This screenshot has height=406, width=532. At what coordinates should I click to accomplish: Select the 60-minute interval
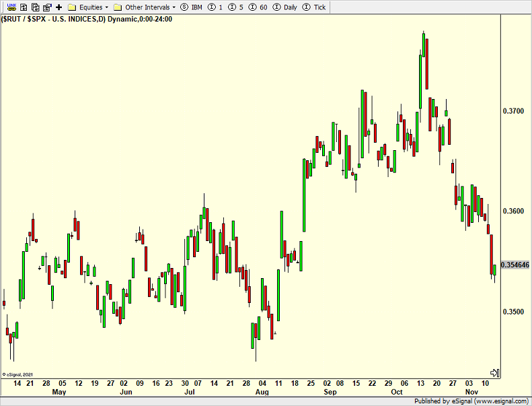pos(258,7)
